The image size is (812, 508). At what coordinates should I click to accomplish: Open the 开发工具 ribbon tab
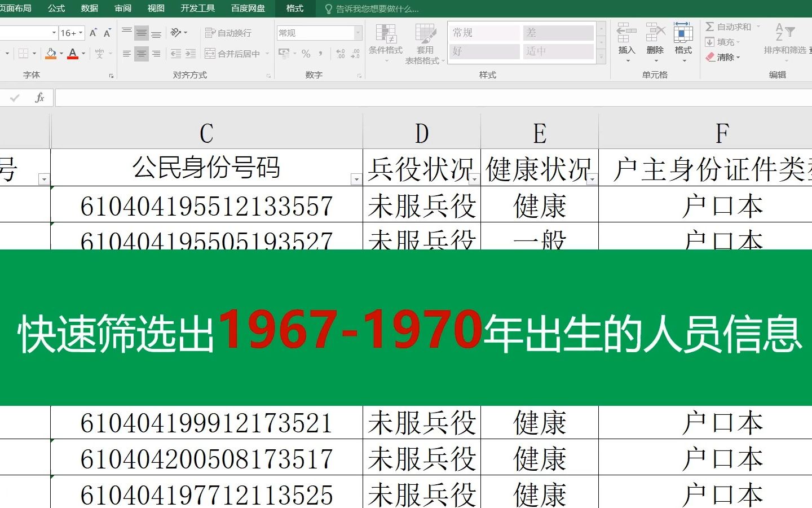[x=198, y=8]
